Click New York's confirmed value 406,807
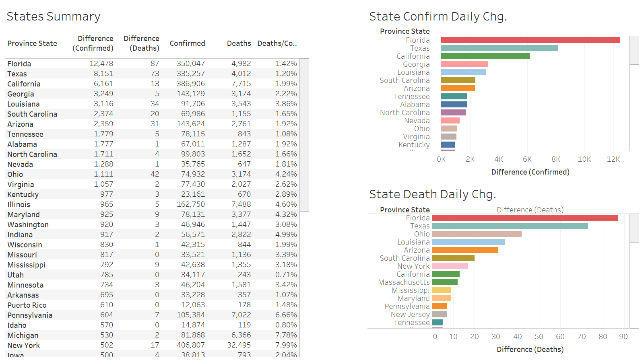 (191, 345)
